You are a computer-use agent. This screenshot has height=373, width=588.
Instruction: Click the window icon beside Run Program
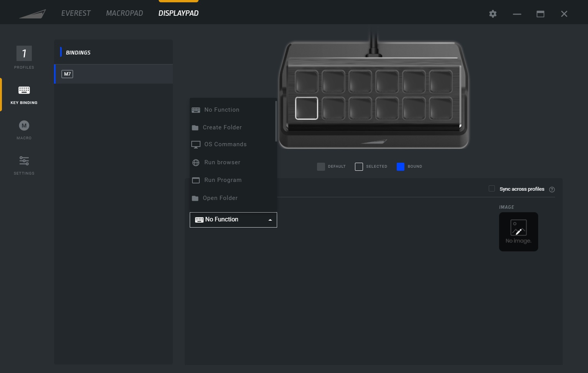(196, 180)
